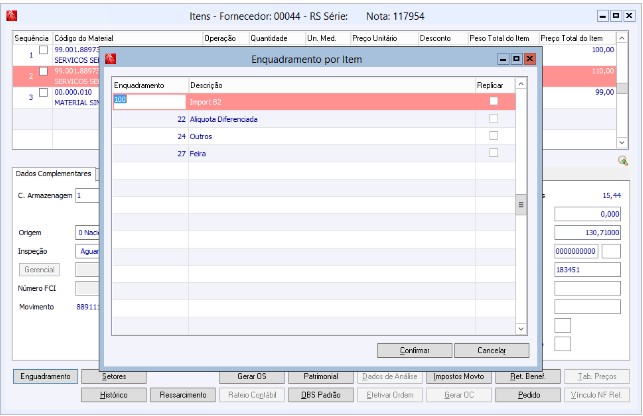Click the Ressarcimento button
Image resolution: width=643 pixels, height=416 pixels.
(183, 395)
